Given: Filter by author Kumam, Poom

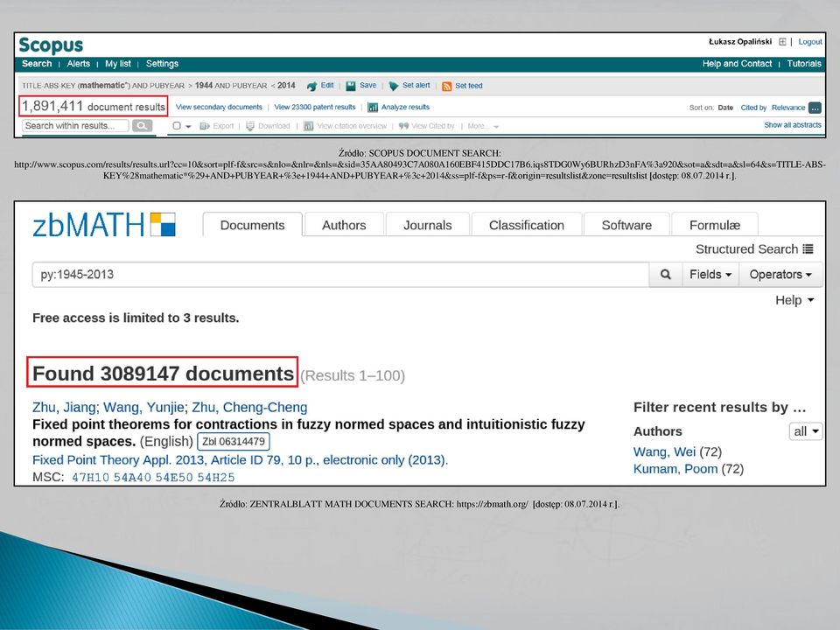Looking at the screenshot, I should click(x=675, y=469).
